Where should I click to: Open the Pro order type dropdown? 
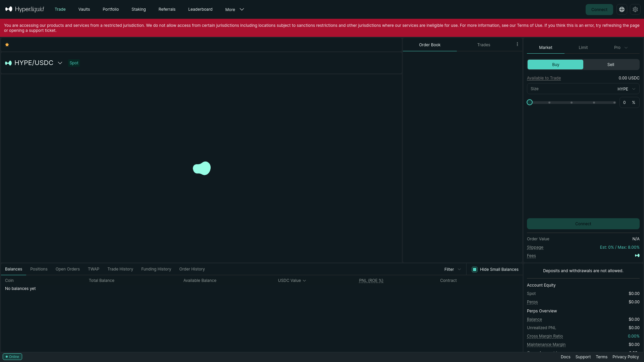(621, 48)
